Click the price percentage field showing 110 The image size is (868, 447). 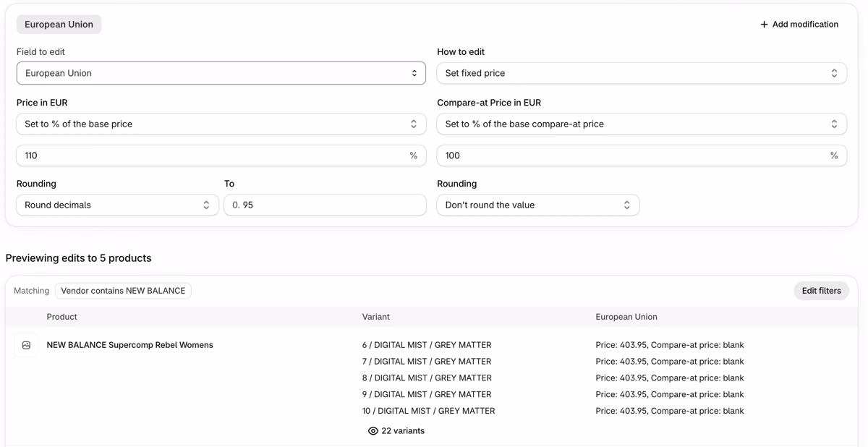[x=221, y=156]
